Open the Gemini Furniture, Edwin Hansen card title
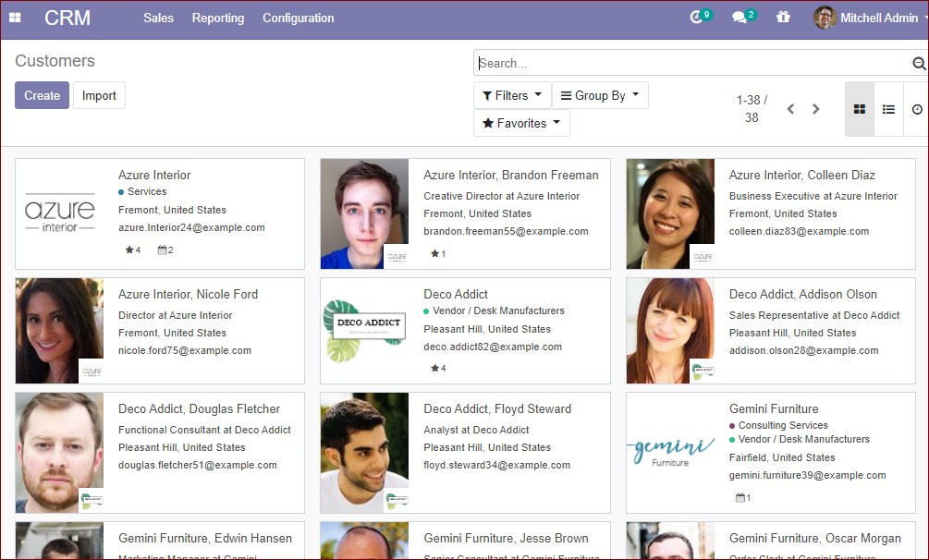The width and height of the screenshot is (929, 560). [205, 538]
